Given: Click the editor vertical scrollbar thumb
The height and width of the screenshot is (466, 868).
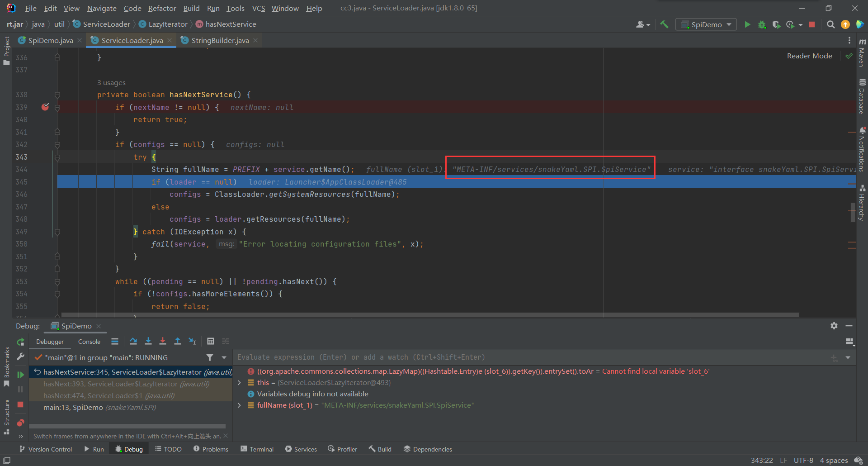Looking at the screenshot, I should (x=853, y=213).
